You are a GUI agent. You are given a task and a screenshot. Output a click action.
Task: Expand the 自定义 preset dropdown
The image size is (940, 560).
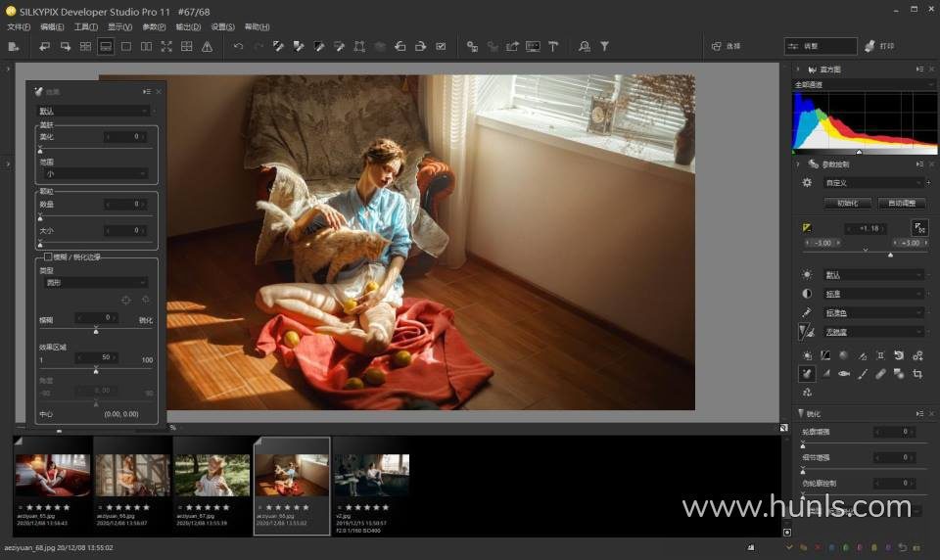pyautogui.click(x=873, y=182)
